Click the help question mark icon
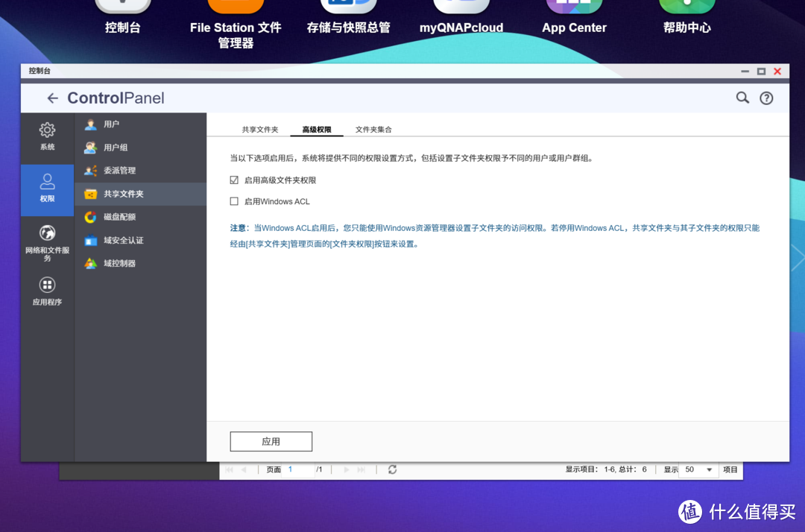This screenshot has width=805, height=532. coord(766,98)
